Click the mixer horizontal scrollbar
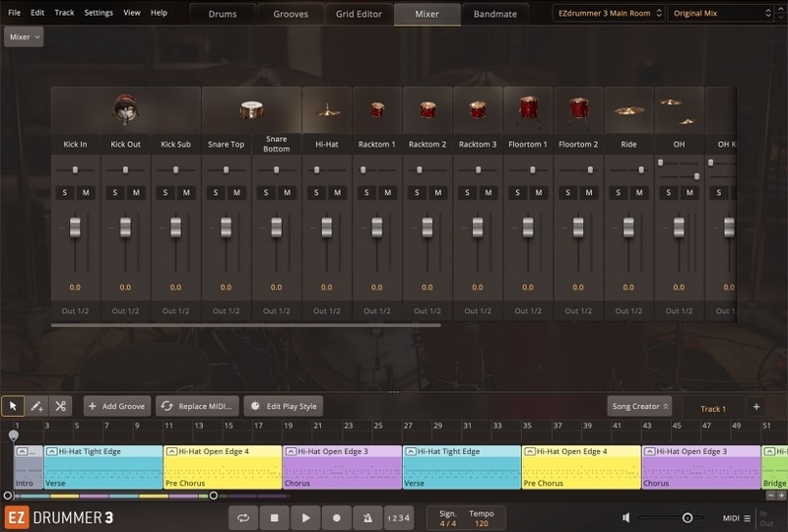This screenshot has height=532, width=788. pos(245,325)
